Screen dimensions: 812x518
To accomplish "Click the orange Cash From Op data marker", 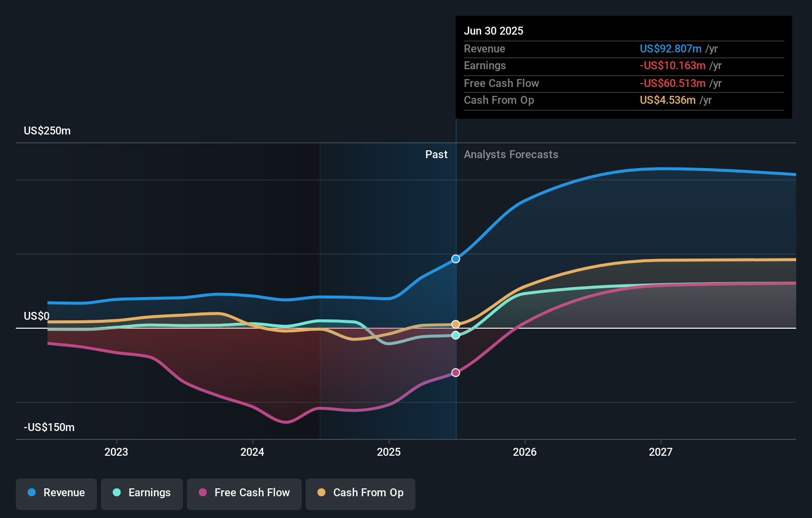I will (455, 324).
